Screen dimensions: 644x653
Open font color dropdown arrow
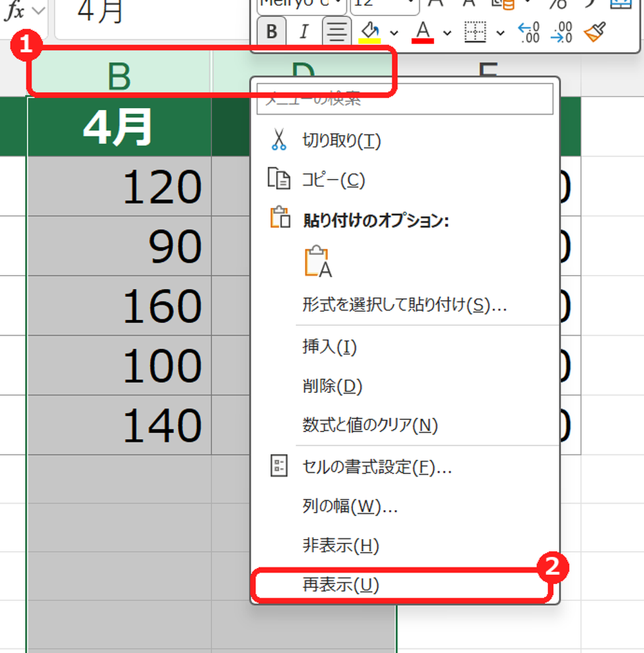click(448, 33)
